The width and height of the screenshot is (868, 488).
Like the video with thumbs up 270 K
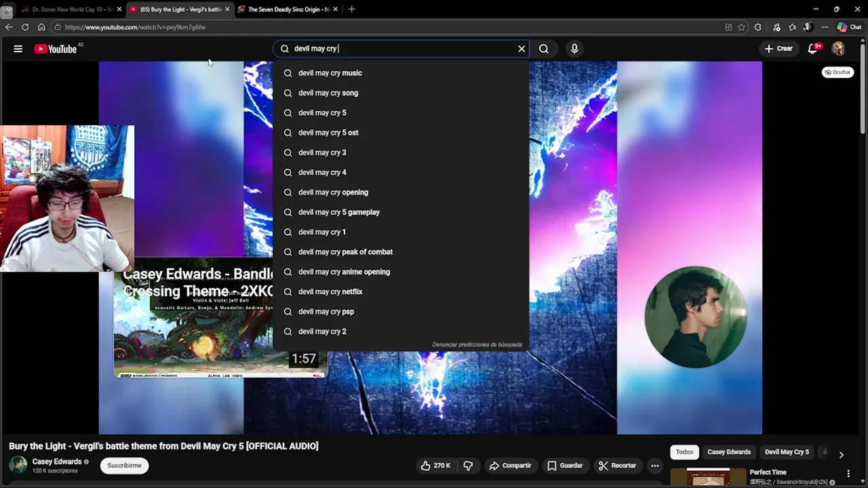(435, 466)
